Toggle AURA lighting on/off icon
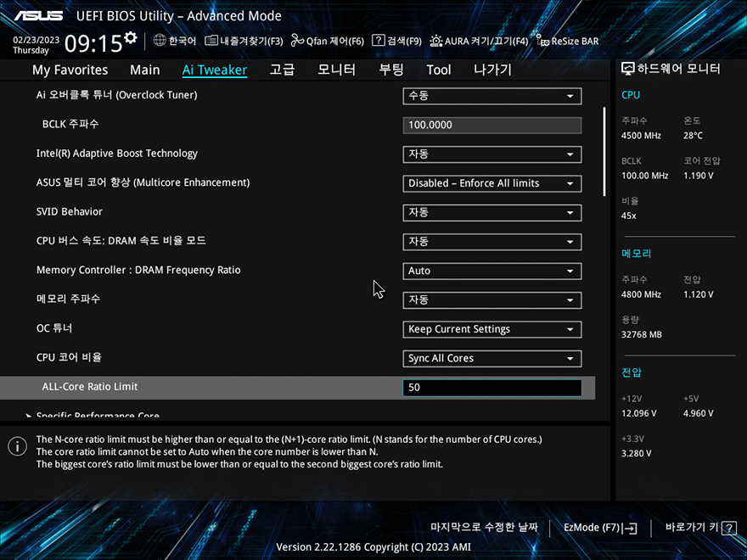The image size is (747, 560). 435,40
